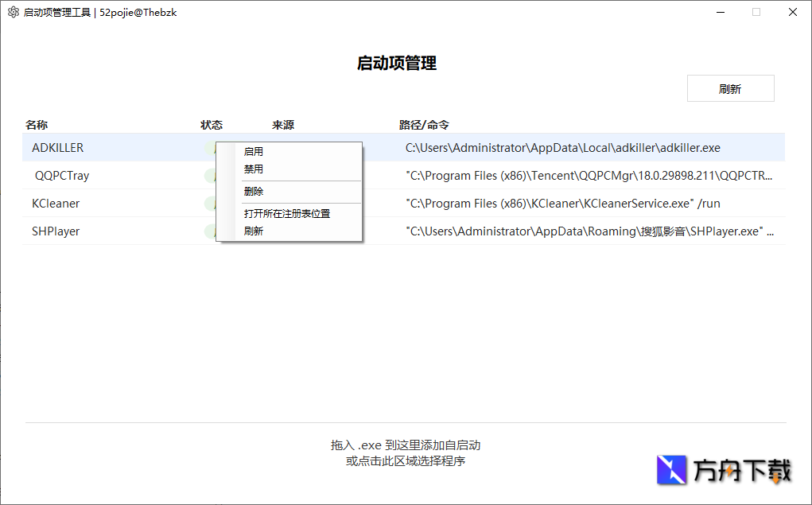Click the 刷新 refresh button at top right
Image resolution: width=812 pixels, height=505 pixels.
[x=730, y=87]
